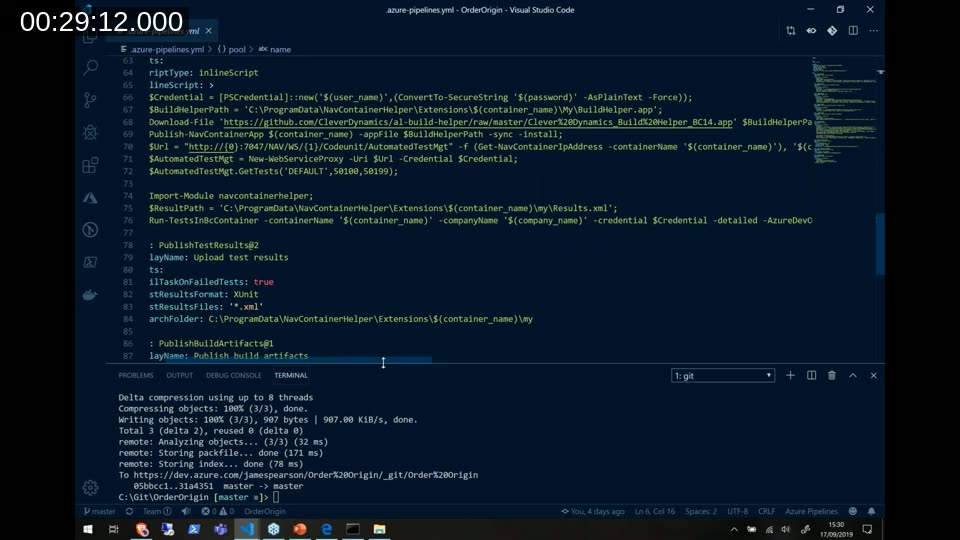Open the Git Graph activity bar icon

pyautogui.click(x=91, y=230)
